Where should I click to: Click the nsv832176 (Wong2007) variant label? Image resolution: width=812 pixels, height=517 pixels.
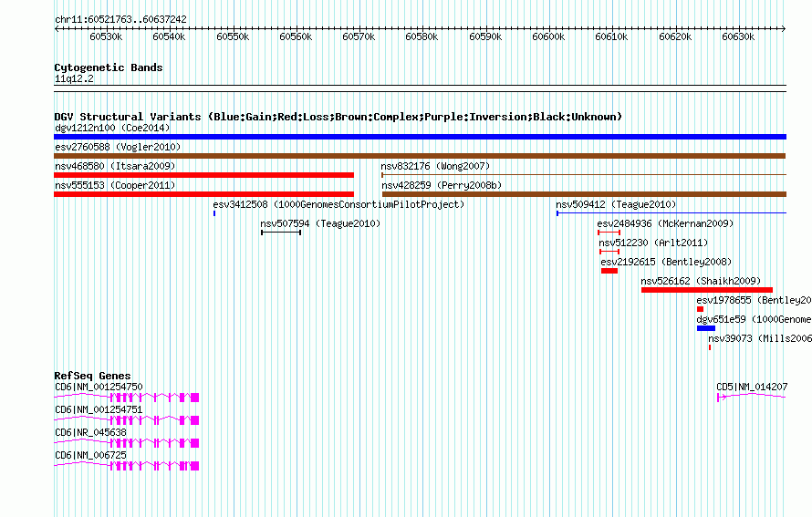tap(435, 166)
